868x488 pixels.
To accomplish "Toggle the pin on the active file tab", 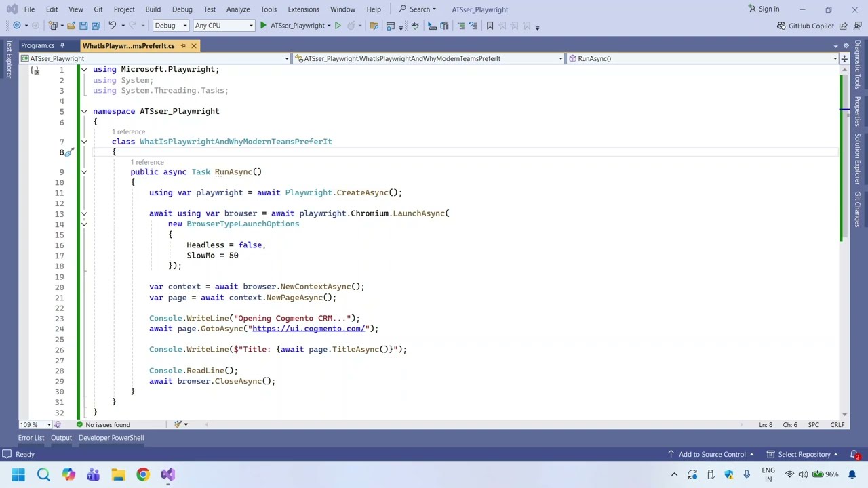I will 182,45.
